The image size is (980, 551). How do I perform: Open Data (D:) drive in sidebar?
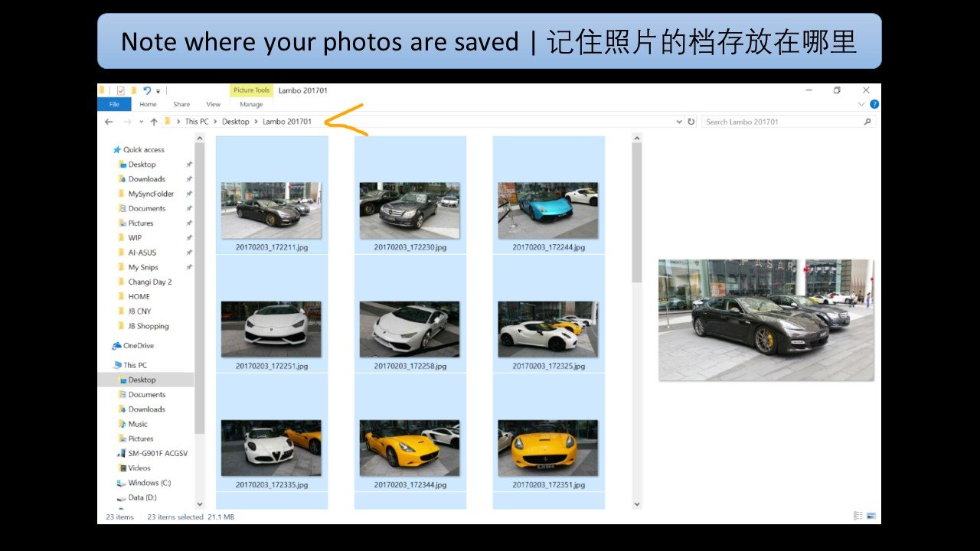pyautogui.click(x=142, y=497)
